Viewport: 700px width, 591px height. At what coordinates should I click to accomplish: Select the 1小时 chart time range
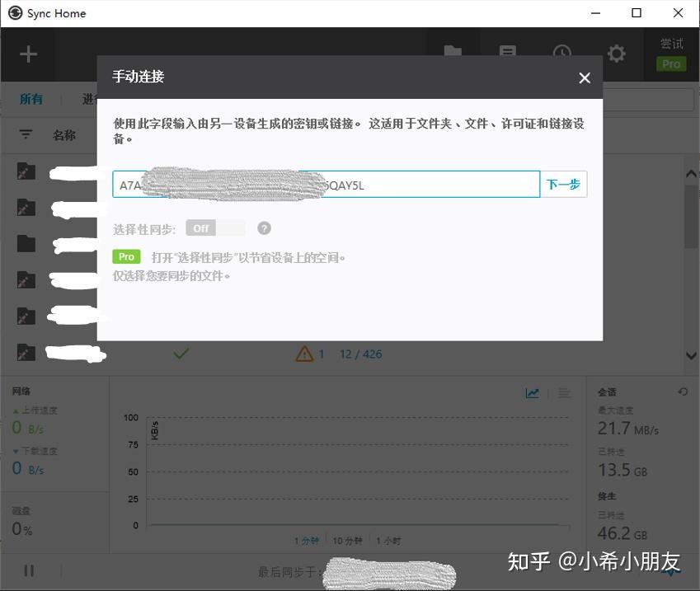pos(387,541)
